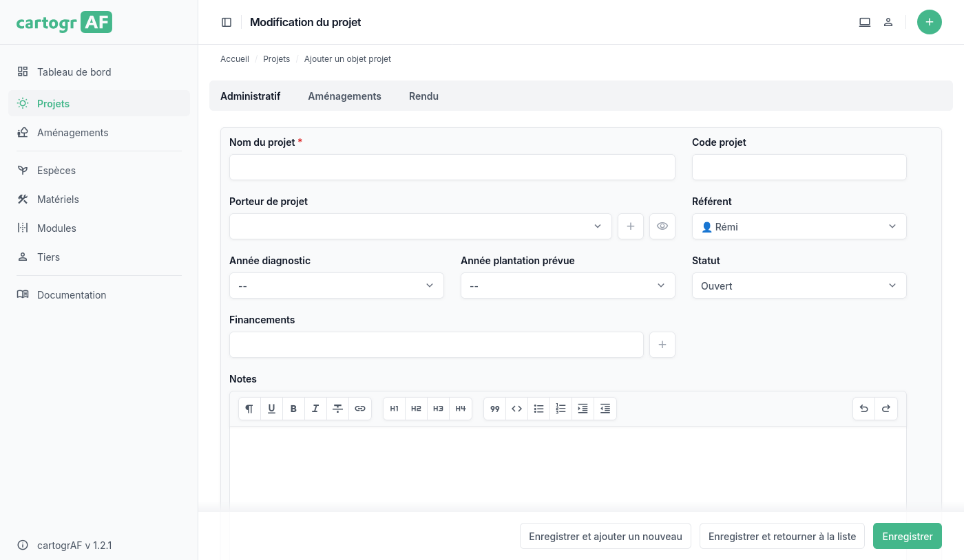This screenshot has height=560, width=964.
Task: Click the Nom du projet input field
Action: 452,167
